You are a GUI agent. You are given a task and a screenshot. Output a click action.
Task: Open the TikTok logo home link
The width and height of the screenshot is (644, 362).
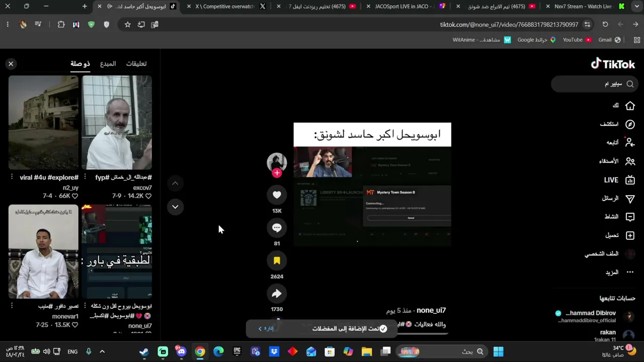click(613, 64)
